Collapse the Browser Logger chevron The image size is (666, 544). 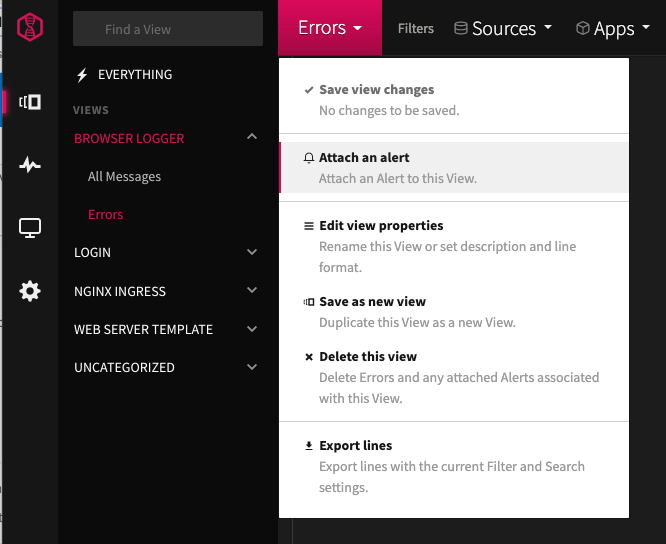point(252,136)
